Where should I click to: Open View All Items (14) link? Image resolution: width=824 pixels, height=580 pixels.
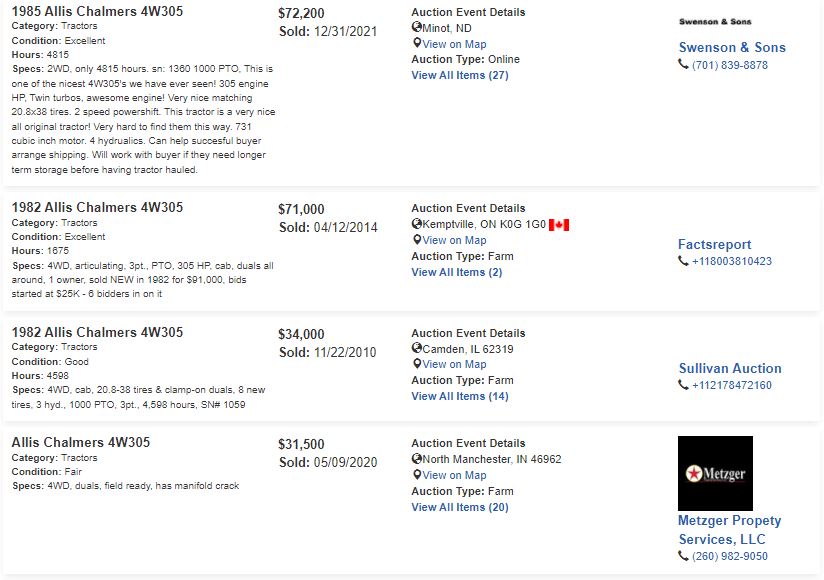tap(460, 396)
